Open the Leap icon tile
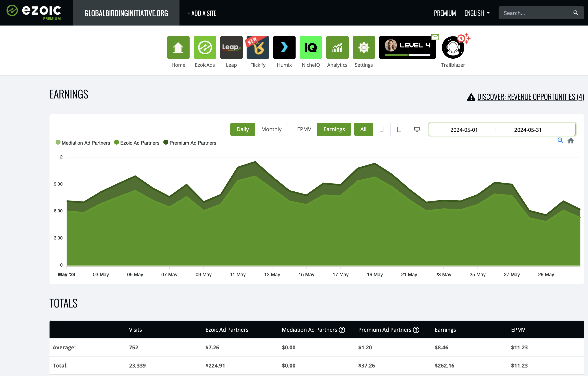Image resolution: width=588 pixels, height=376 pixels. [231, 47]
